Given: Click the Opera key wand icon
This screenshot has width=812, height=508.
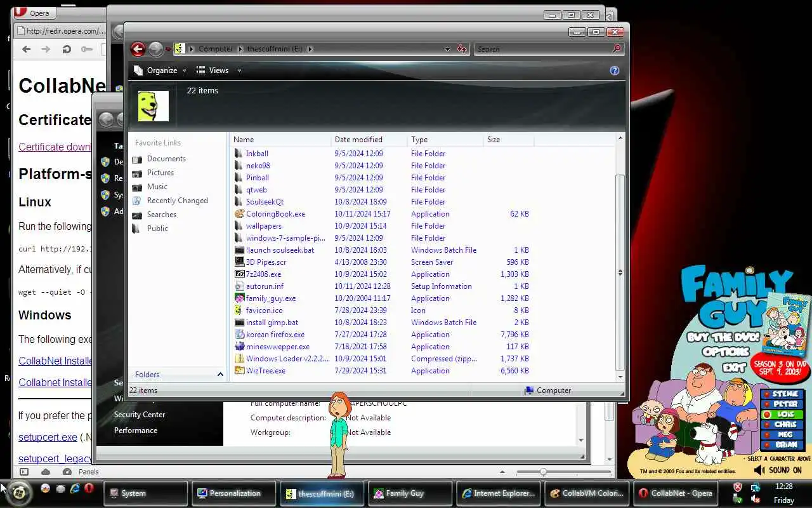Looking at the screenshot, I should pos(86,49).
